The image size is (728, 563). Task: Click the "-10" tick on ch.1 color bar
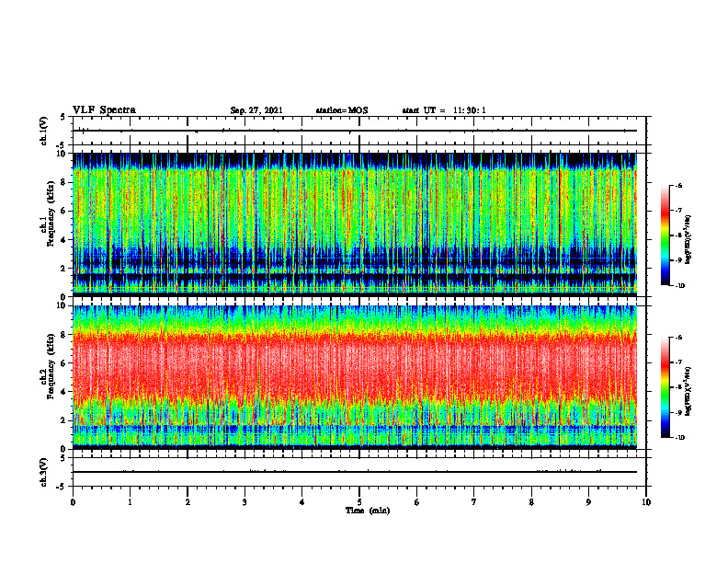[679, 286]
